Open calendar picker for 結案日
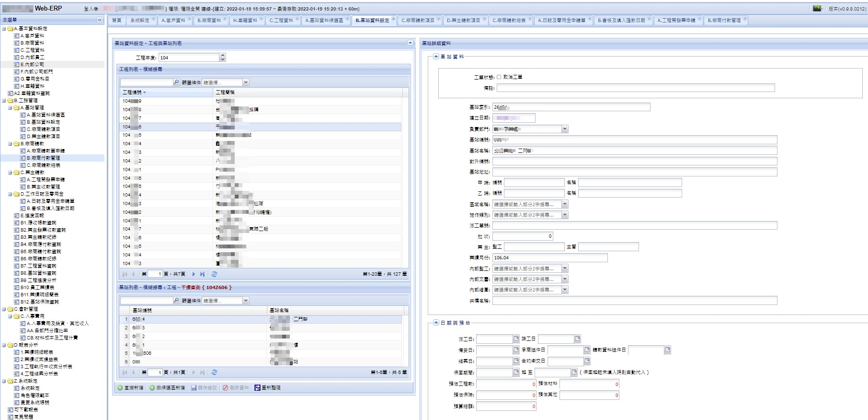The width and height of the screenshot is (868, 420). [516, 361]
